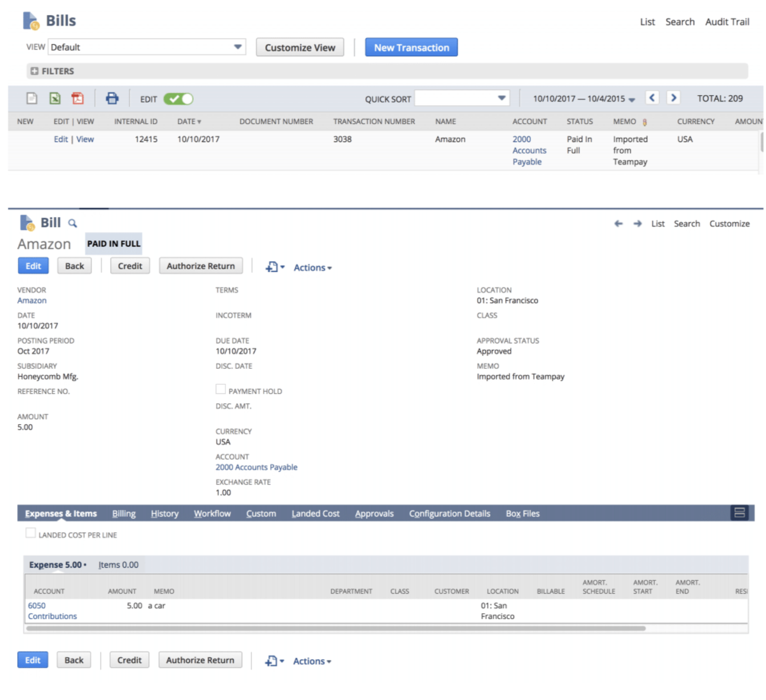
Task: Open the 6050 Contributions account link
Action: point(52,611)
